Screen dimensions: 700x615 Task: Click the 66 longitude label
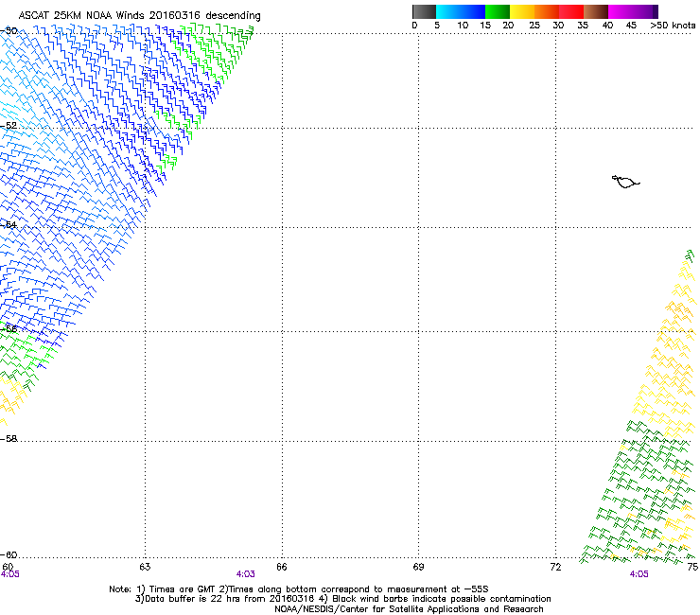pyautogui.click(x=282, y=567)
